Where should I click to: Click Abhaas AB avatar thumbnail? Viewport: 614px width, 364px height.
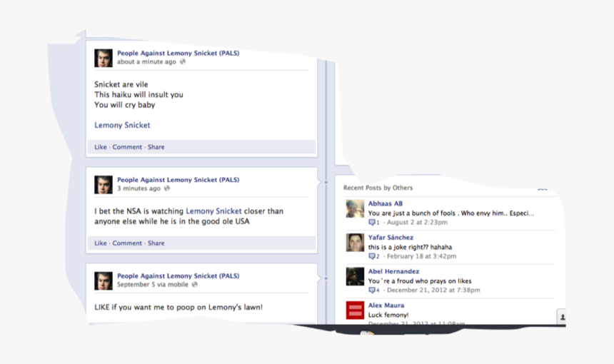click(x=355, y=208)
